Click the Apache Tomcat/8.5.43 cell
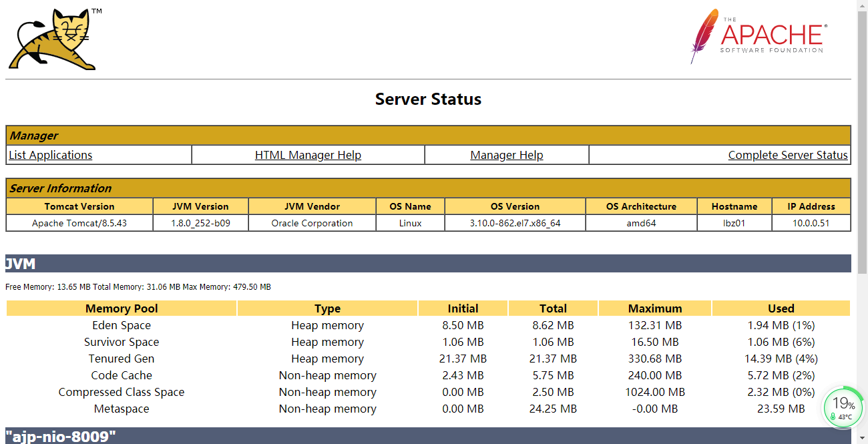Screen dimensions: 868x444 [x=79, y=223]
